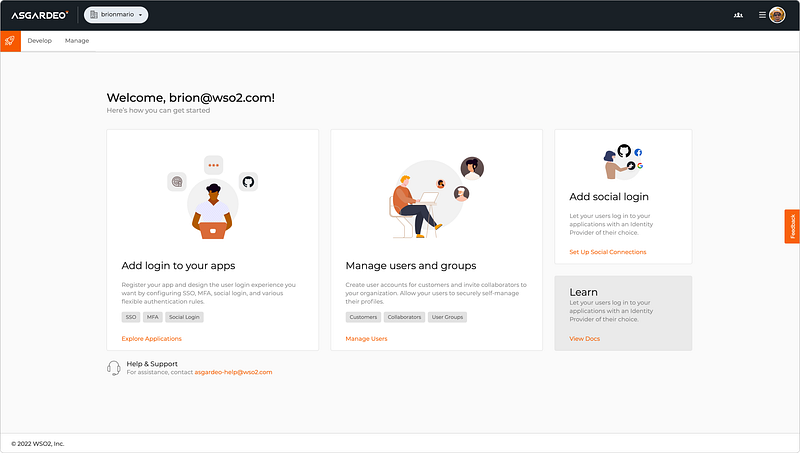Click the Learn card heading
The height and width of the screenshot is (453, 800).
click(x=584, y=292)
